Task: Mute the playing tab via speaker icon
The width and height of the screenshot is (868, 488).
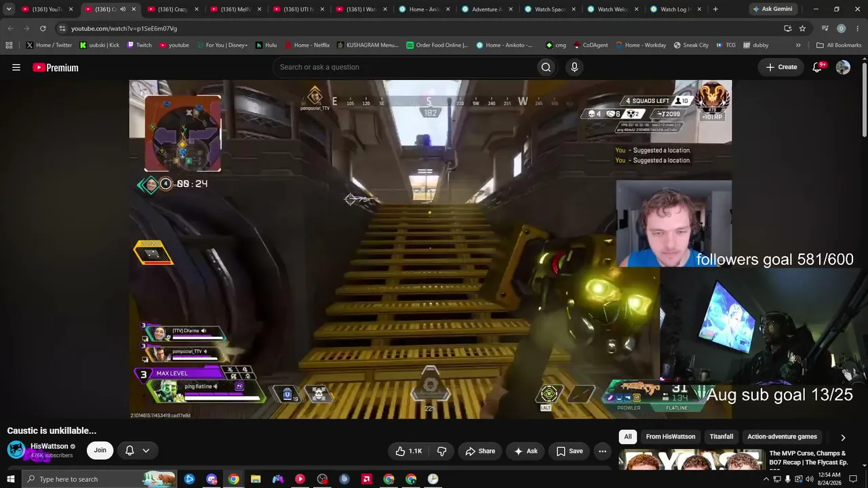Action: click(123, 9)
